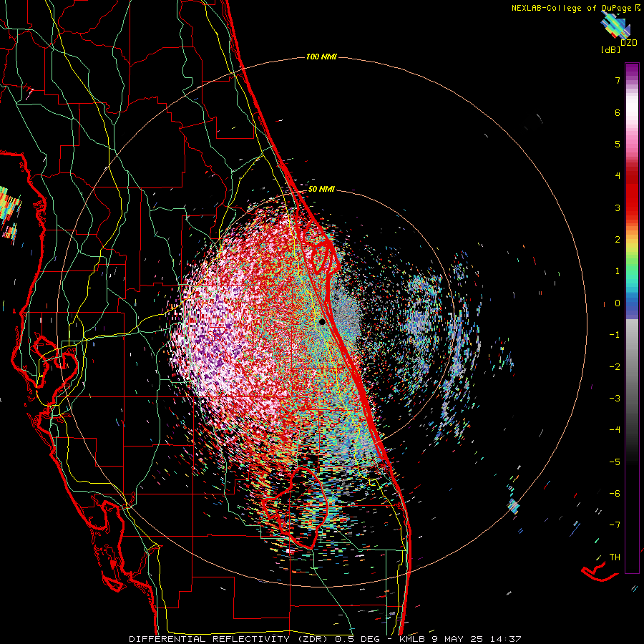
Task: Click the DZD product label
Action: click(x=628, y=42)
